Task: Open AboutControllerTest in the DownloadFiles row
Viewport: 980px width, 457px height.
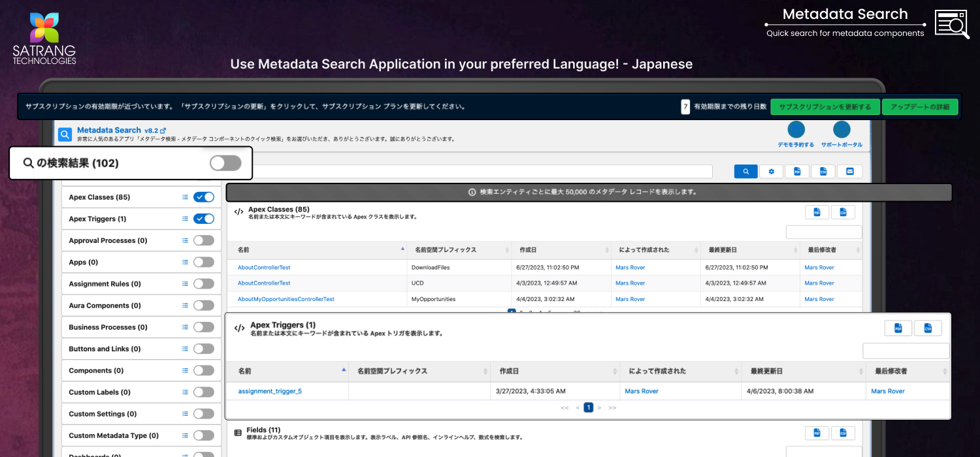Action: [x=264, y=268]
